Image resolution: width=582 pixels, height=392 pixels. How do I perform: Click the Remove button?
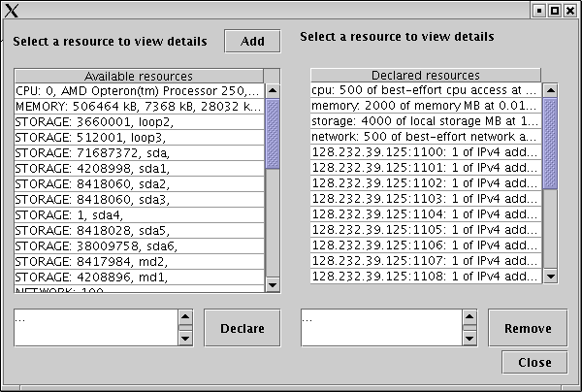click(527, 328)
